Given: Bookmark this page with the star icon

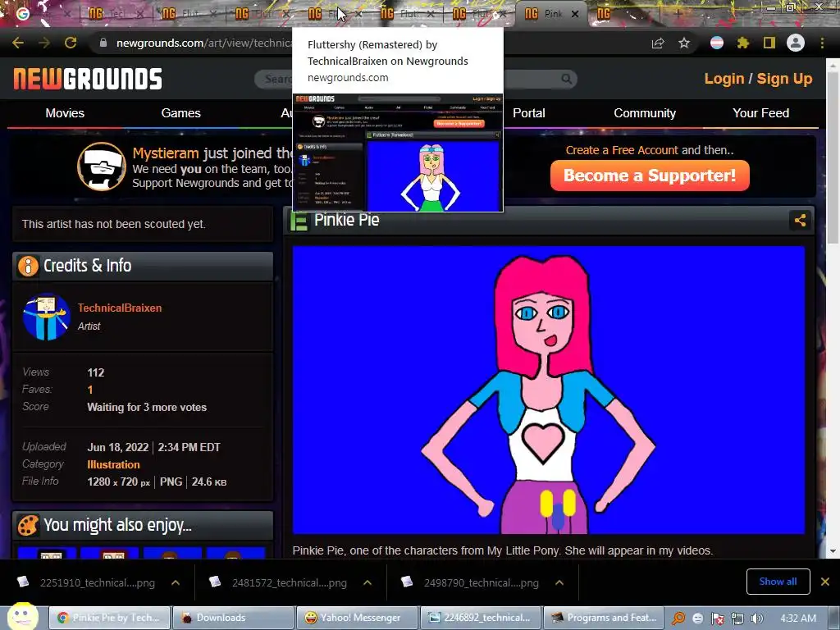Looking at the screenshot, I should 684,43.
